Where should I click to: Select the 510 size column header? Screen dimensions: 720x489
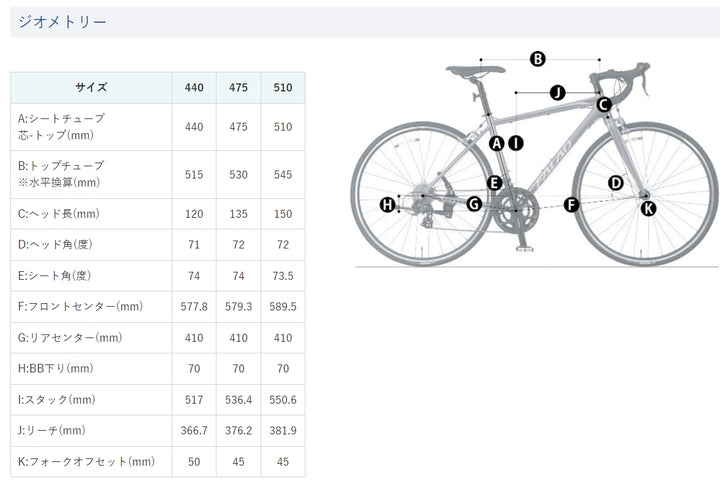point(283,87)
